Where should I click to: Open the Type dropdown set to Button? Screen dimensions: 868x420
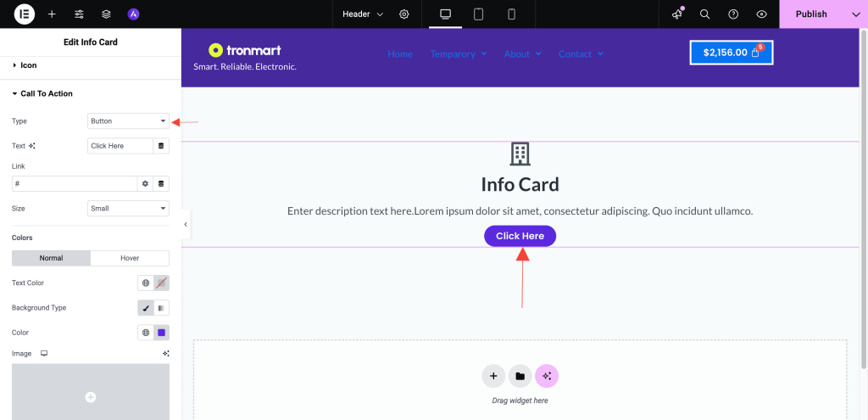pos(128,121)
